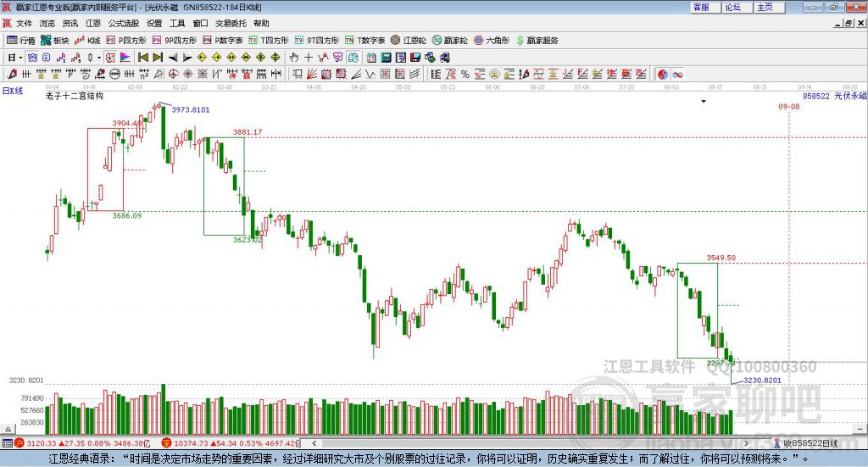
Task: Open the calculator icon
Action: [386, 58]
